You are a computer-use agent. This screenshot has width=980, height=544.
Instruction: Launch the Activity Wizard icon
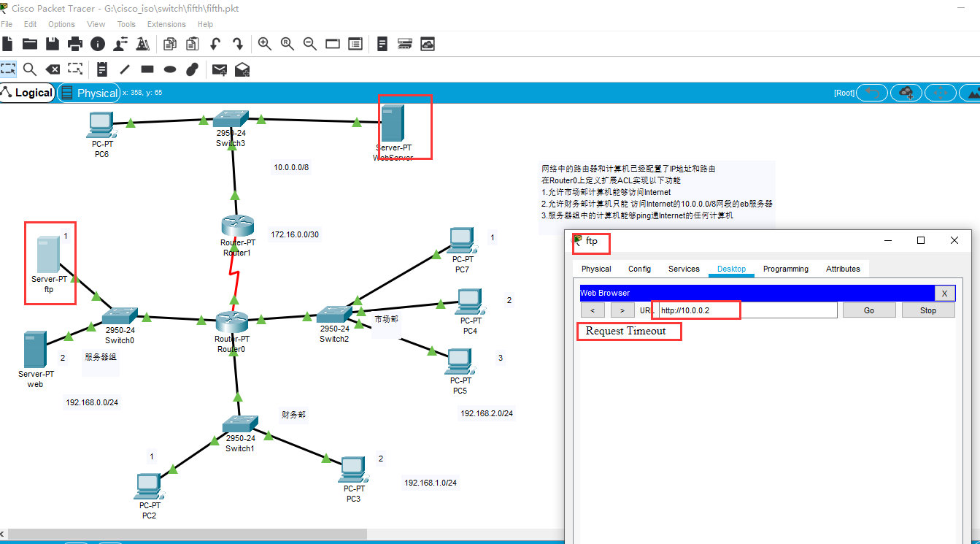point(143,44)
